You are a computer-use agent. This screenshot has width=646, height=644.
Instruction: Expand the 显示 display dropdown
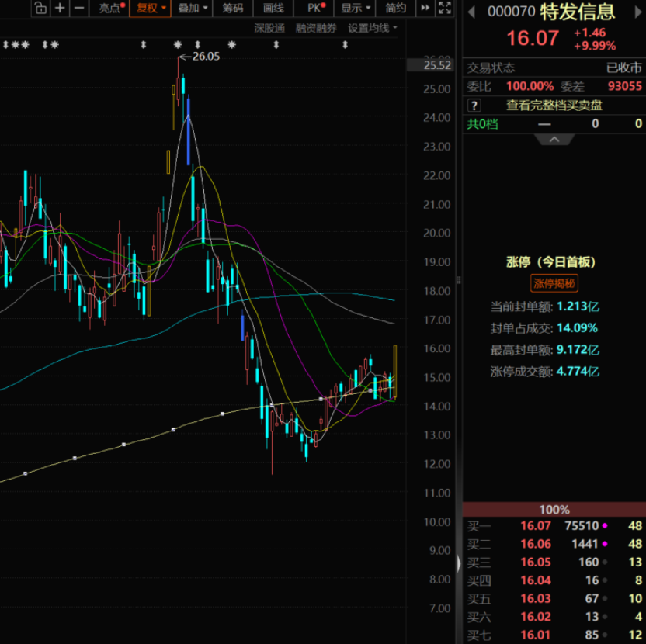(355, 8)
